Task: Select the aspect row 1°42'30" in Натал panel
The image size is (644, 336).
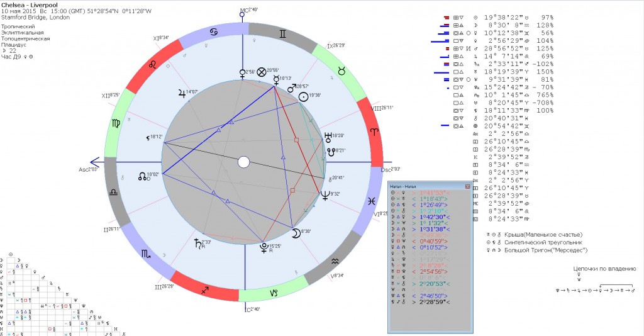Action: pyautogui.click(x=419, y=217)
